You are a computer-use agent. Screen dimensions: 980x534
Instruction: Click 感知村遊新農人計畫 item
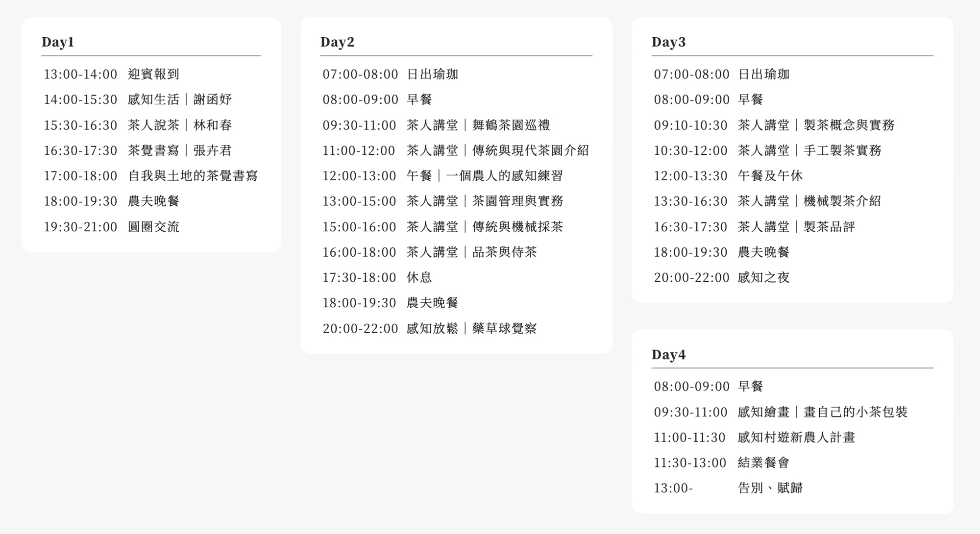pyautogui.click(x=796, y=437)
